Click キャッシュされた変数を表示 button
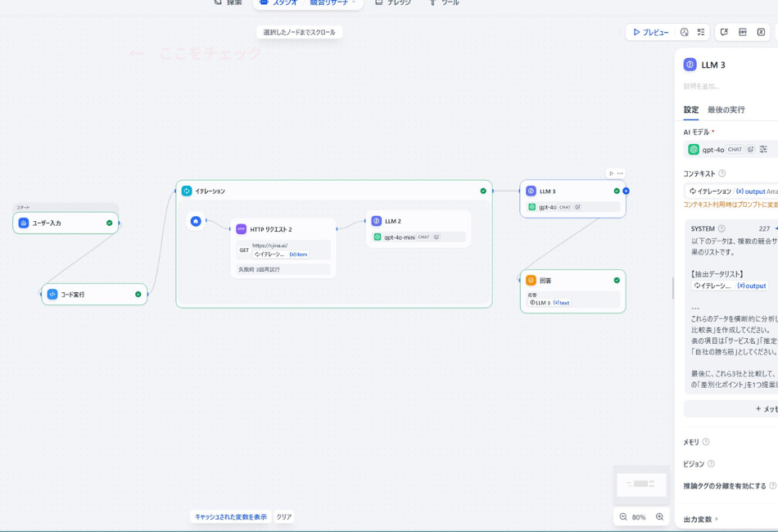 pos(231,517)
